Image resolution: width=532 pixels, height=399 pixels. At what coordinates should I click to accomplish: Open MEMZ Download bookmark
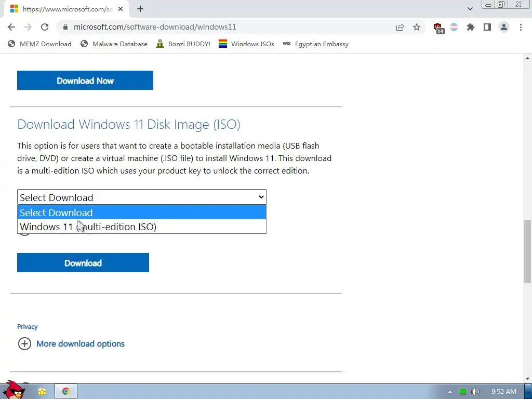pos(39,44)
